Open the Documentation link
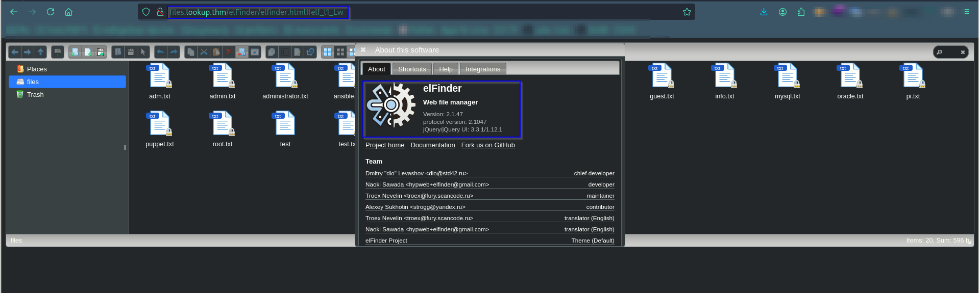The height and width of the screenshot is (293, 980). coord(433,145)
